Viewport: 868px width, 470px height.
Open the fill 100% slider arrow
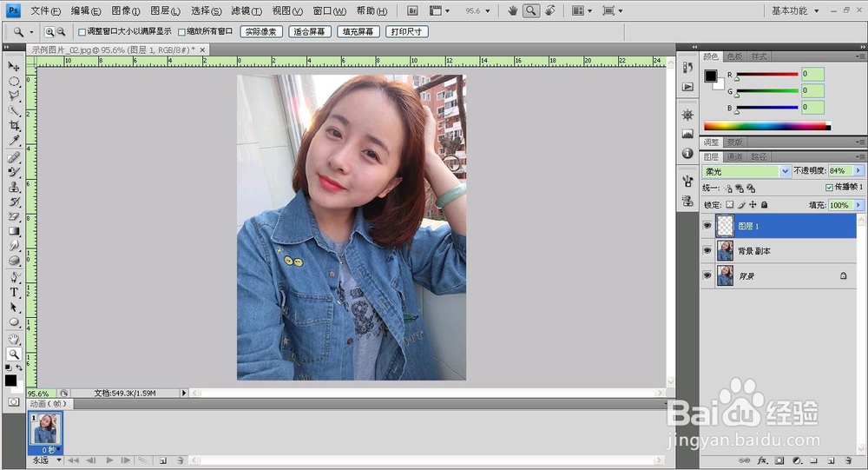click(858, 205)
